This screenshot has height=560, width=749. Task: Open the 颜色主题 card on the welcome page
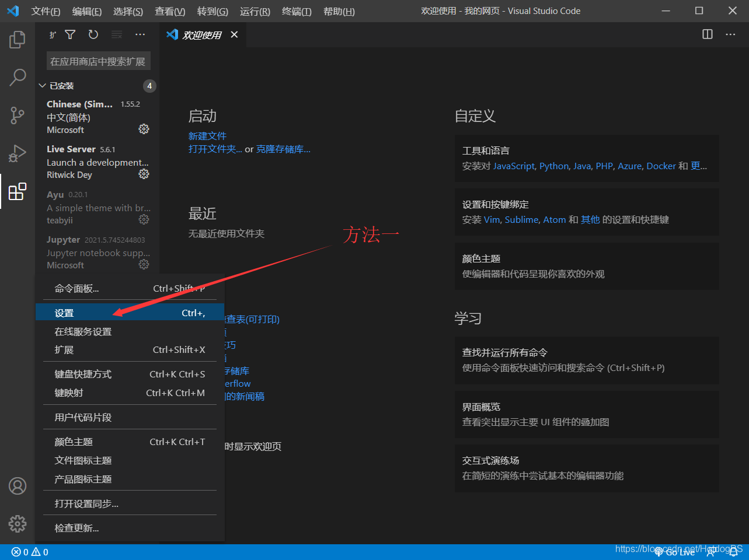pos(587,266)
